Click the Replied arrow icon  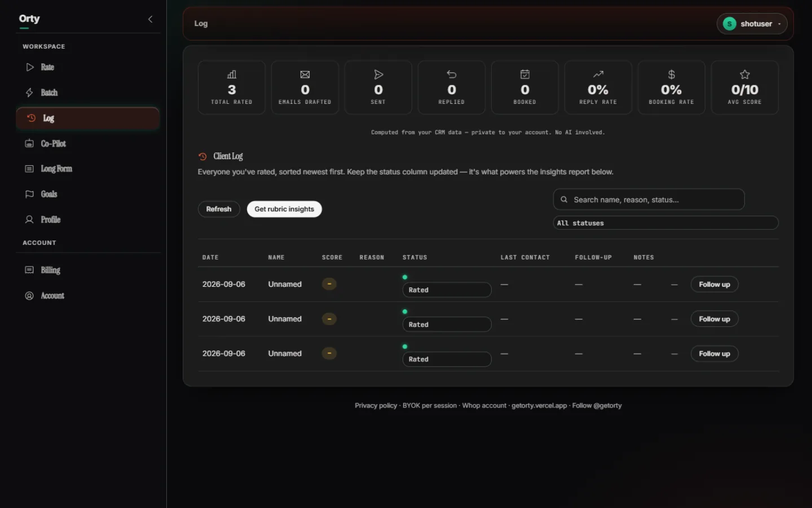[452, 75]
